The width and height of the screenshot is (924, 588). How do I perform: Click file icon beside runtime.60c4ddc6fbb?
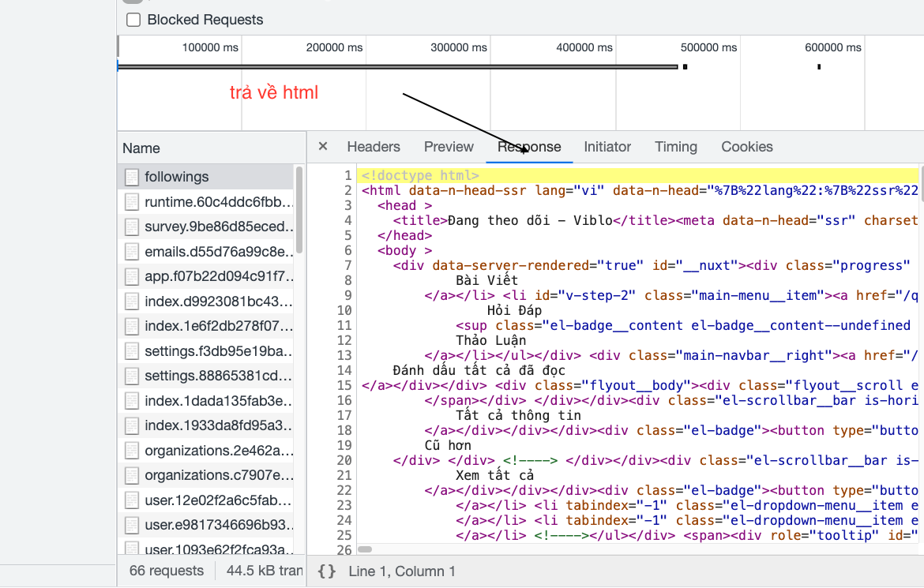[132, 202]
